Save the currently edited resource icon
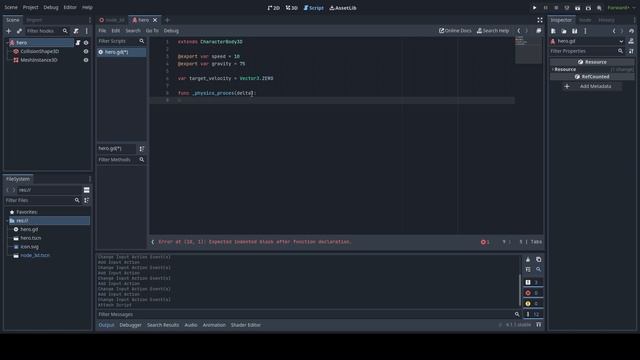 coord(574,31)
